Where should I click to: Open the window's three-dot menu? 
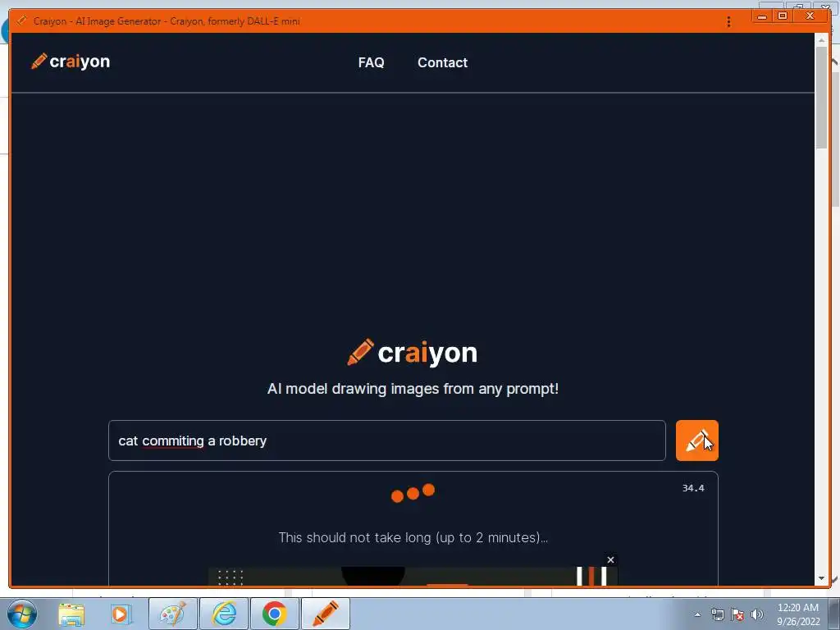(728, 21)
